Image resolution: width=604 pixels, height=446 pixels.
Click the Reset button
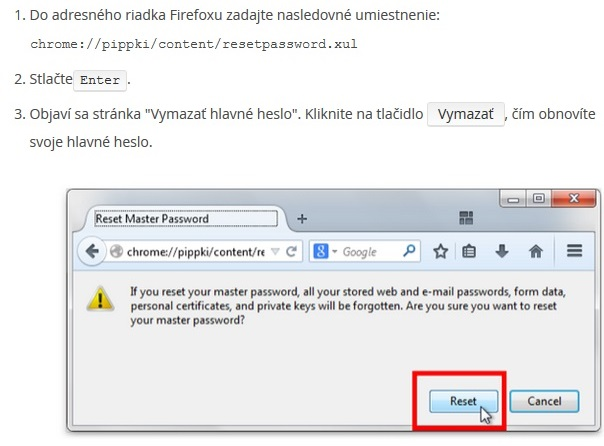pos(462,400)
